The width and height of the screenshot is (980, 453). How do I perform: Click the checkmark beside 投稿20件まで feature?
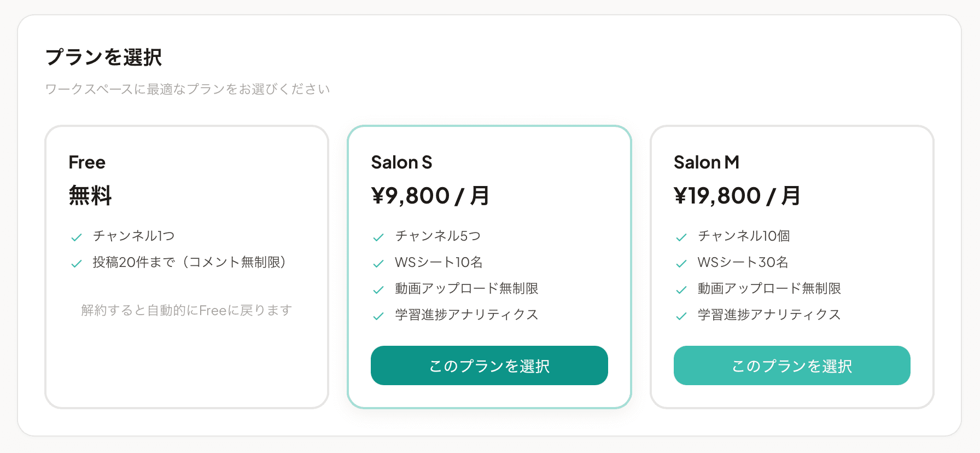point(76,263)
